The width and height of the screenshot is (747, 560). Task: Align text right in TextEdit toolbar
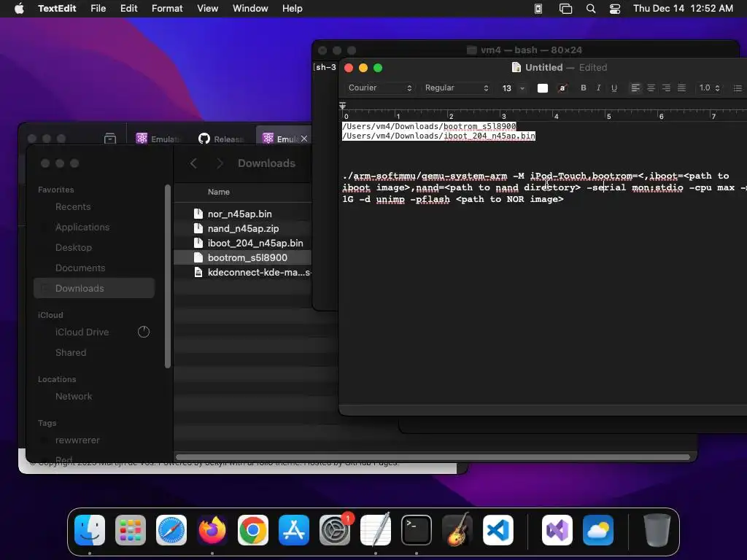click(x=666, y=88)
